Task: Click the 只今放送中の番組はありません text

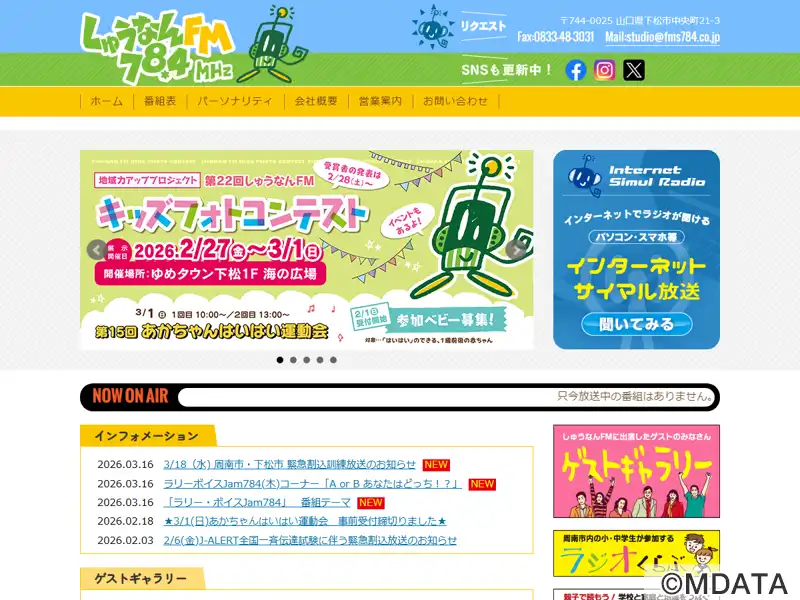Action: (x=635, y=396)
